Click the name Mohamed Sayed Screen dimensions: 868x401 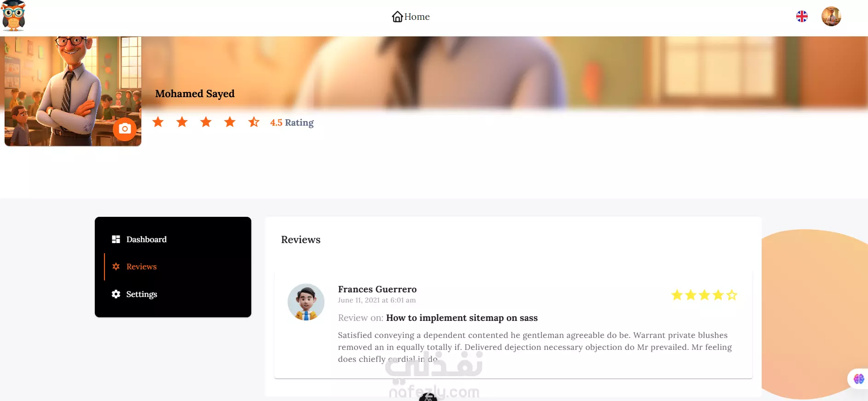click(195, 93)
